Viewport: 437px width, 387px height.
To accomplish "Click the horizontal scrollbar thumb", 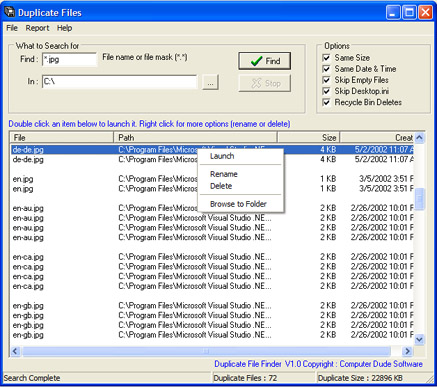I will coord(206,351).
